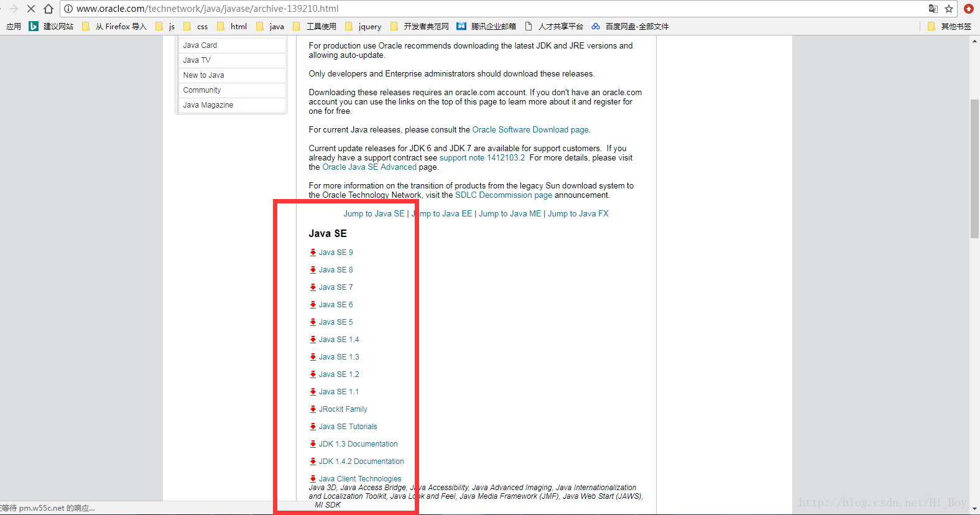Click the translate page icon
This screenshot has width=980, height=515.
click(933, 9)
